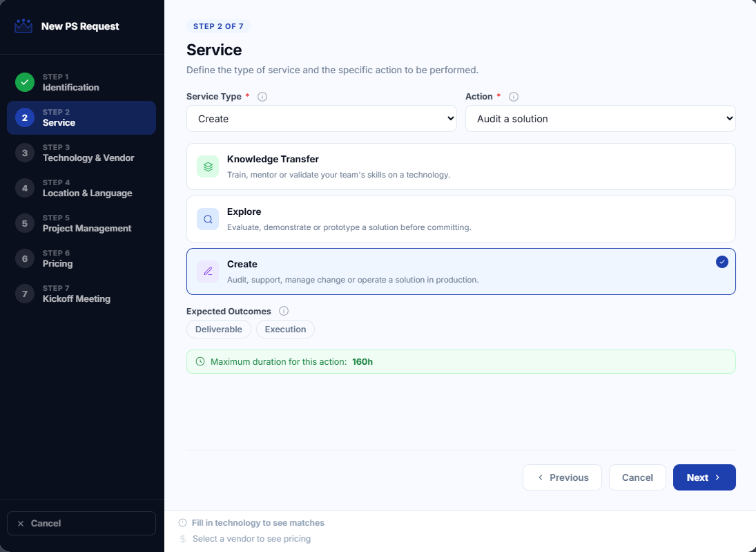Jump to Kickoff Meeting step

click(81, 294)
